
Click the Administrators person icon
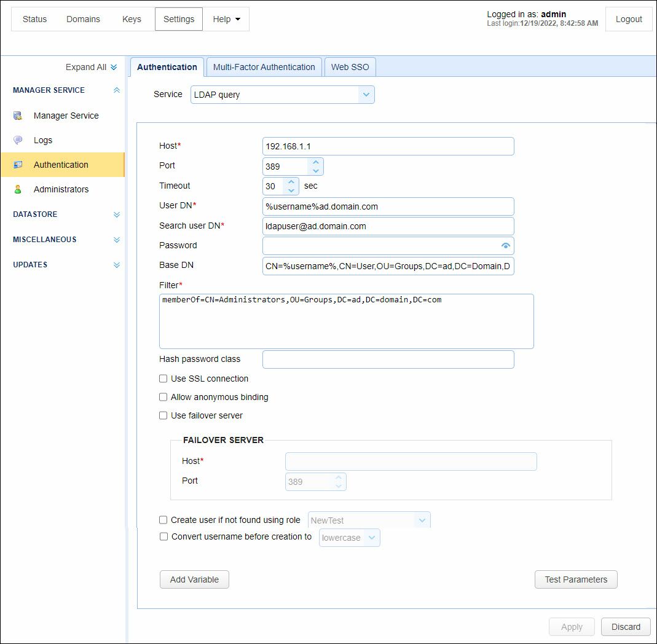[18, 189]
